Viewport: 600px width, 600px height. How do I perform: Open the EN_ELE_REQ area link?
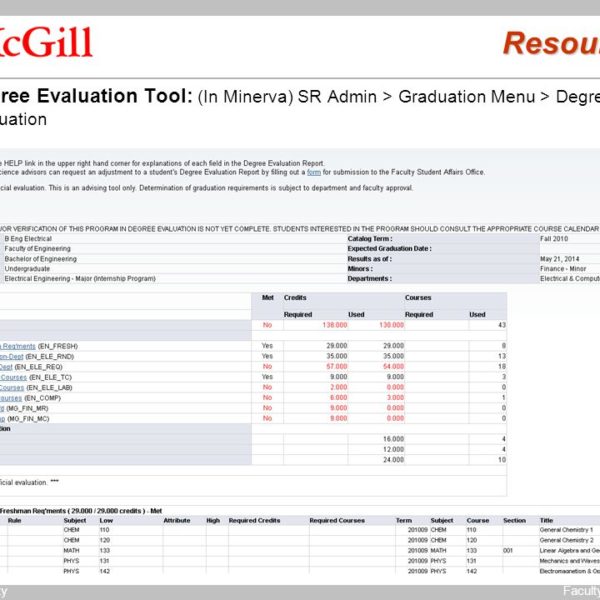point(12,366)
